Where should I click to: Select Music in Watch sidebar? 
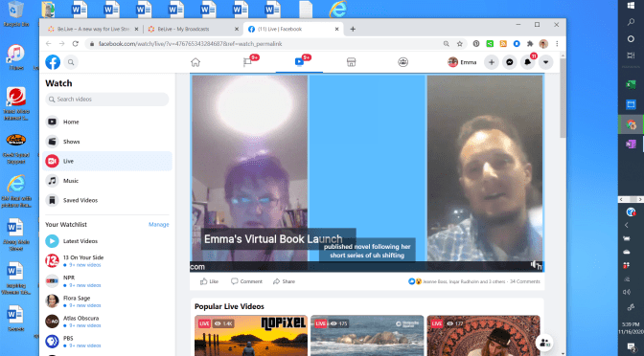107,181
